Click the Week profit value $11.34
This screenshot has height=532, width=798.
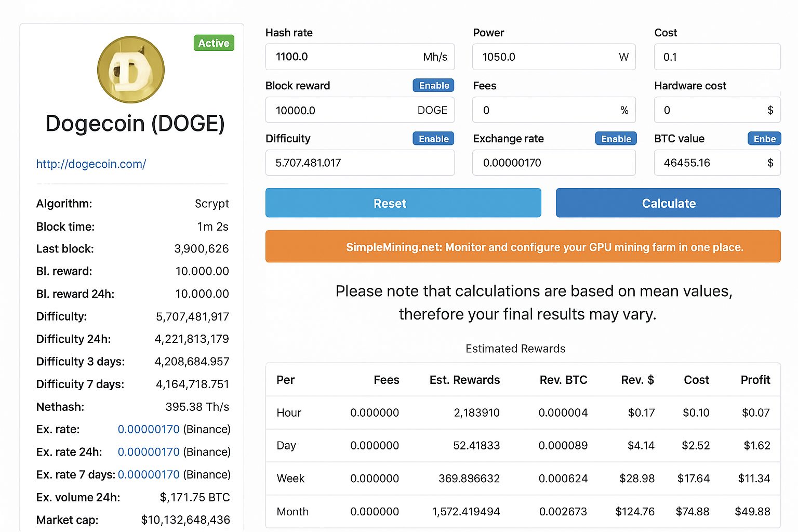click(754, 478)
